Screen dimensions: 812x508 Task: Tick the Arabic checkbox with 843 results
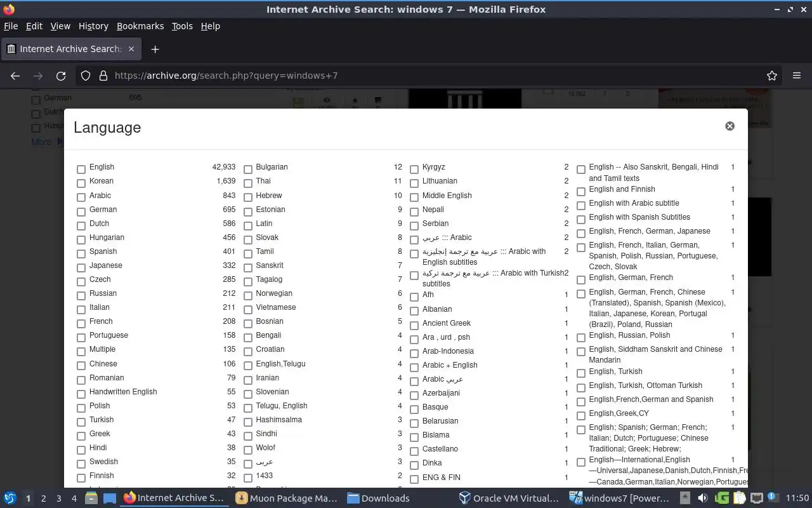[x=81, y=197]
